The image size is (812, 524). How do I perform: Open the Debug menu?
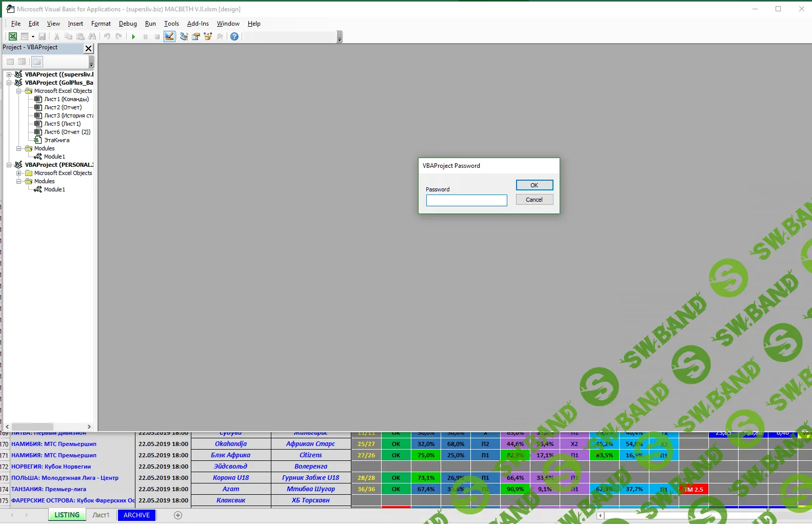coord(128,24)
